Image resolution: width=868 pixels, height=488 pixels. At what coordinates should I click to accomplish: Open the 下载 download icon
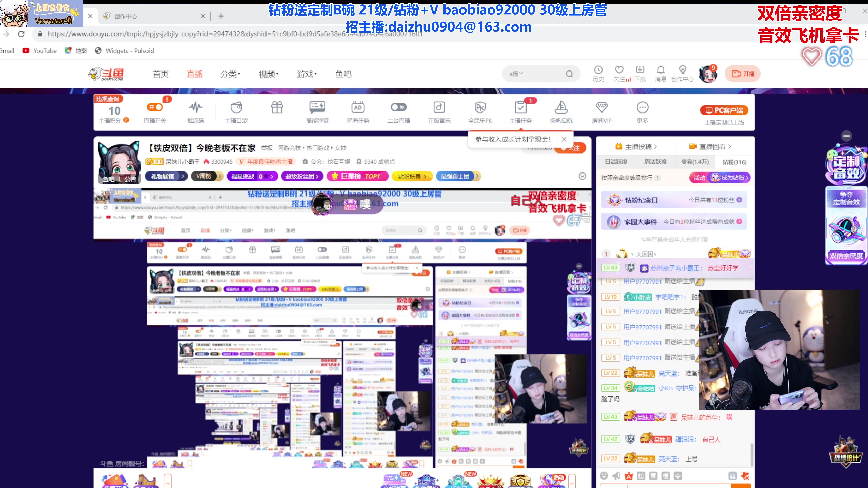tap(640, 74)
